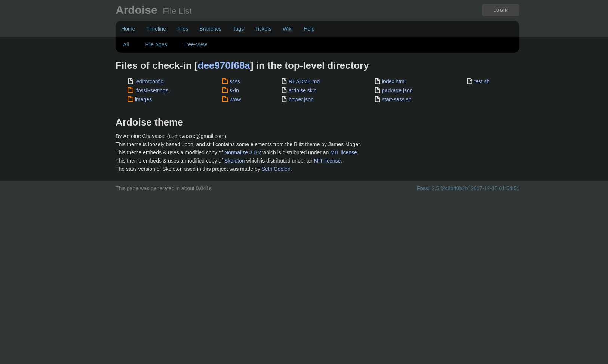The width and height of the screenshot is (608, 364).
Task: Open the .fossil-settings folder link
Action: click(151, 90)
